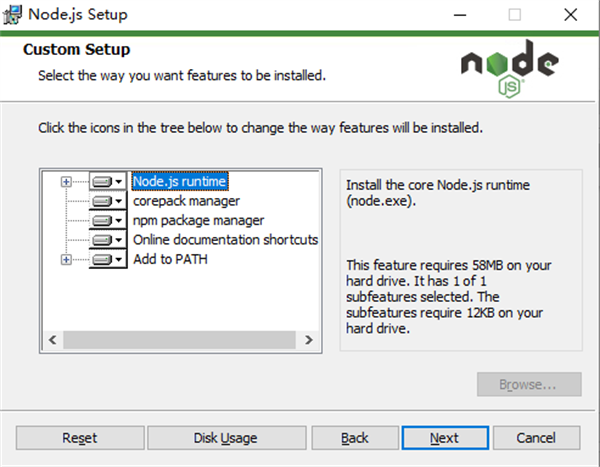Screen dimensions: 600x467
Task: Select Online documentation shortcuts tree item
Action: pyautogui.click(x=225, y=240)
